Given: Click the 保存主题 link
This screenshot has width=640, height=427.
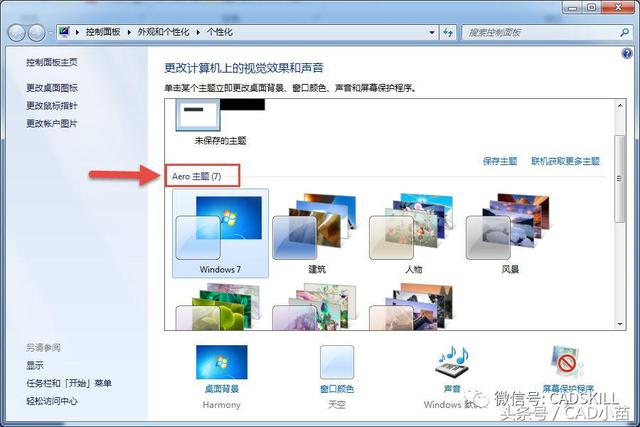Looking at the screenshot, I should pos(500,161).
